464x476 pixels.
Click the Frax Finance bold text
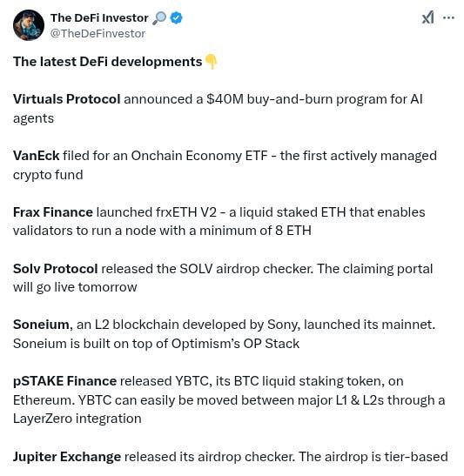pos(53,212)
